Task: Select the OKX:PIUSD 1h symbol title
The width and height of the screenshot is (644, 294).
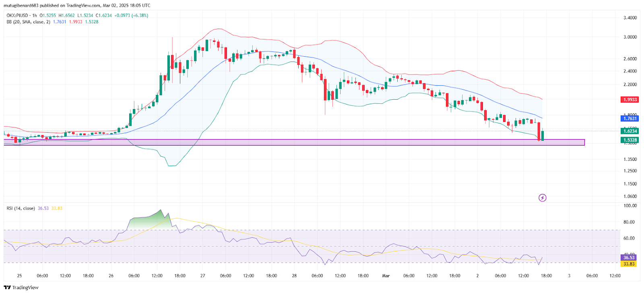Action: click(21, 16)
